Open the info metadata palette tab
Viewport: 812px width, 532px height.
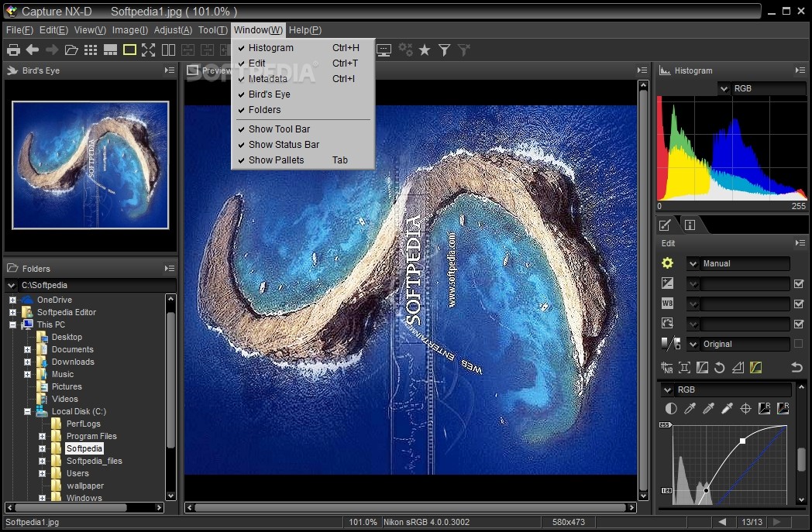click(x=690, y=225)
